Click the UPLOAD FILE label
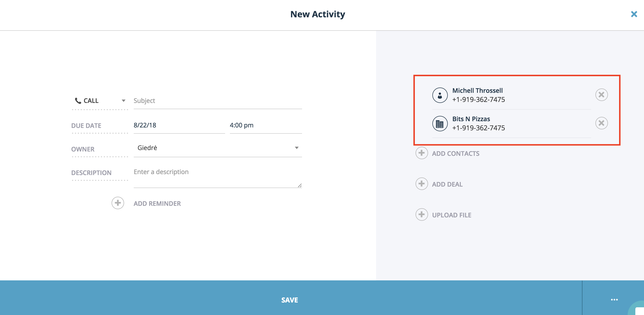This screenshot has height=315, width=644. (x=452, y=215)
